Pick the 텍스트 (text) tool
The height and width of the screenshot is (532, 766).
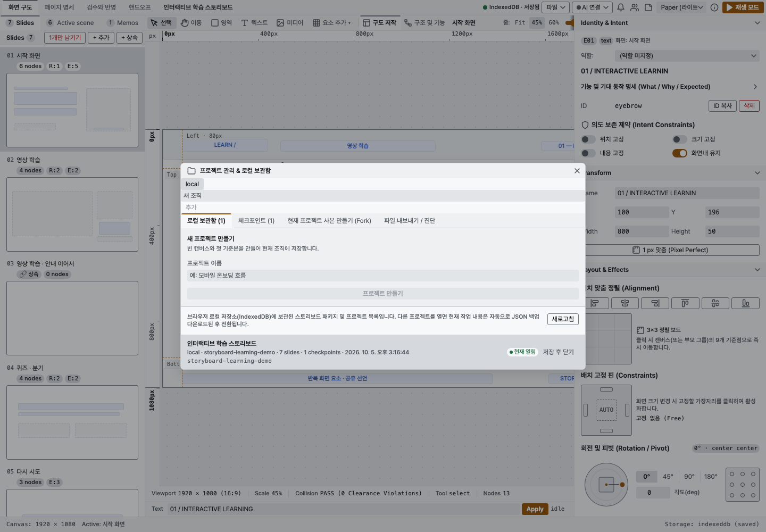click(254, 23)
